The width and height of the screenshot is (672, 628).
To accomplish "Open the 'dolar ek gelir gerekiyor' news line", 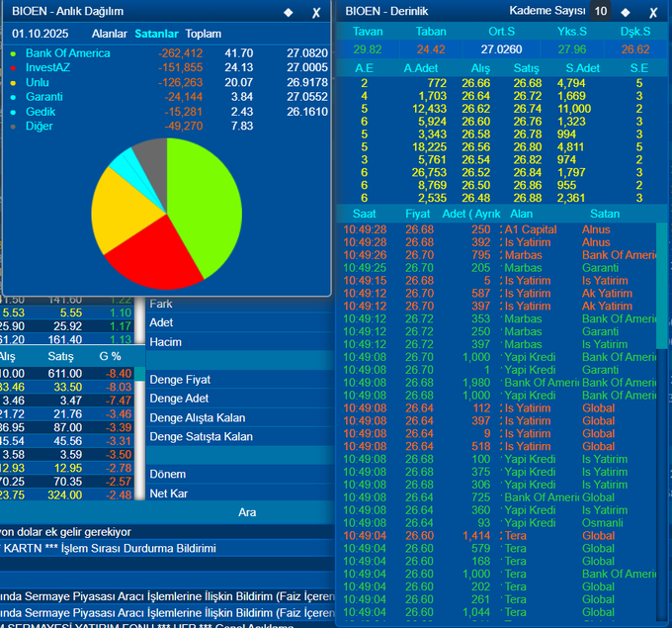I will [65, 532].
